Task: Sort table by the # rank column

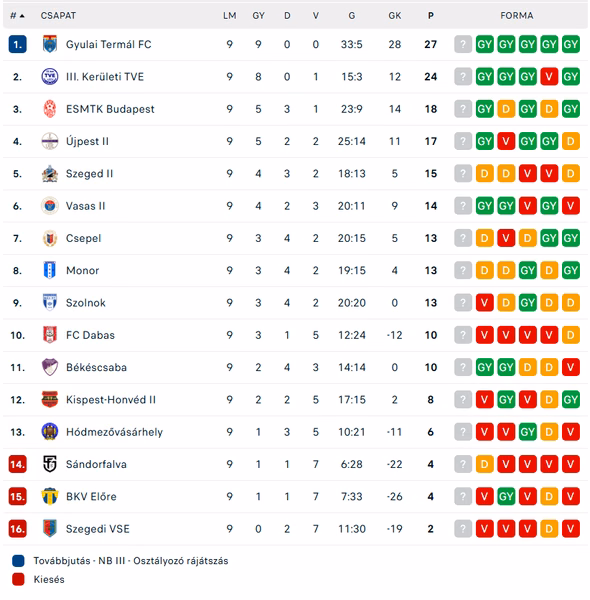Action: pyautogui.click(x=17, y=16)
